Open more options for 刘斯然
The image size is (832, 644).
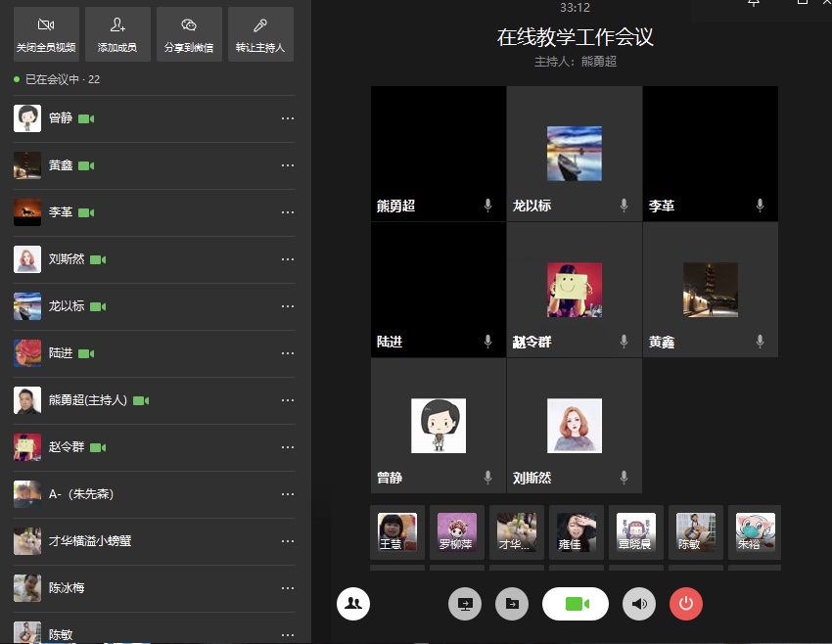pos(288,259)
